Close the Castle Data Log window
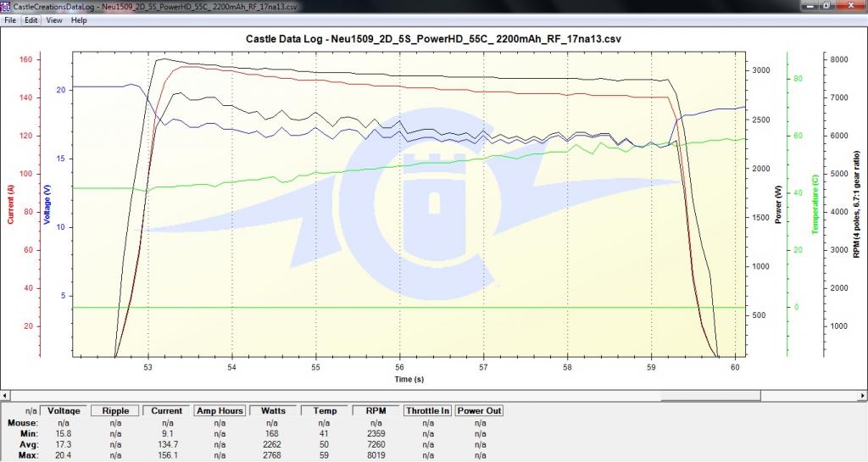 click(850, 7)
